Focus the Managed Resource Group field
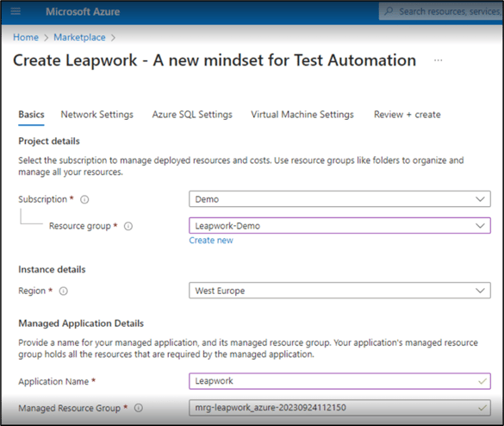504x426 pixels. pyautogui.click(x=339, y=408)
